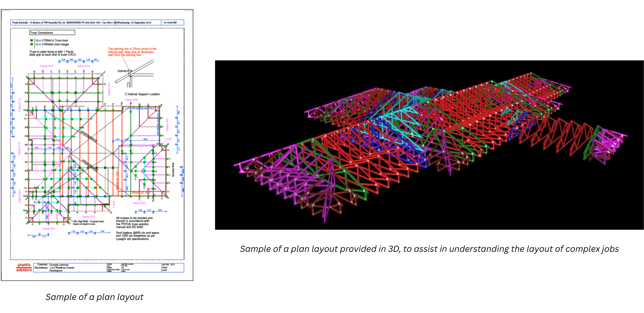Select the Truss Connections title box
The height and width of the screenshot is (313, 644).
click(52, 33)
